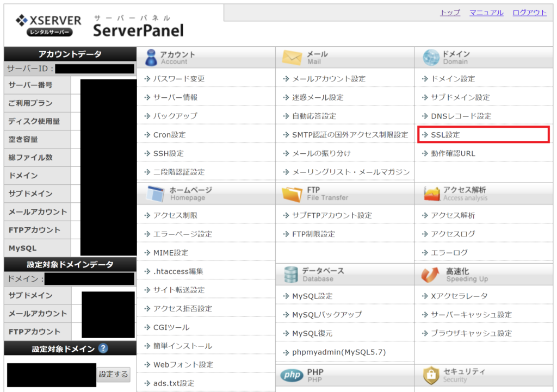
Task: Click the Access analysis chart icon
Action: [x=431, y=194]
